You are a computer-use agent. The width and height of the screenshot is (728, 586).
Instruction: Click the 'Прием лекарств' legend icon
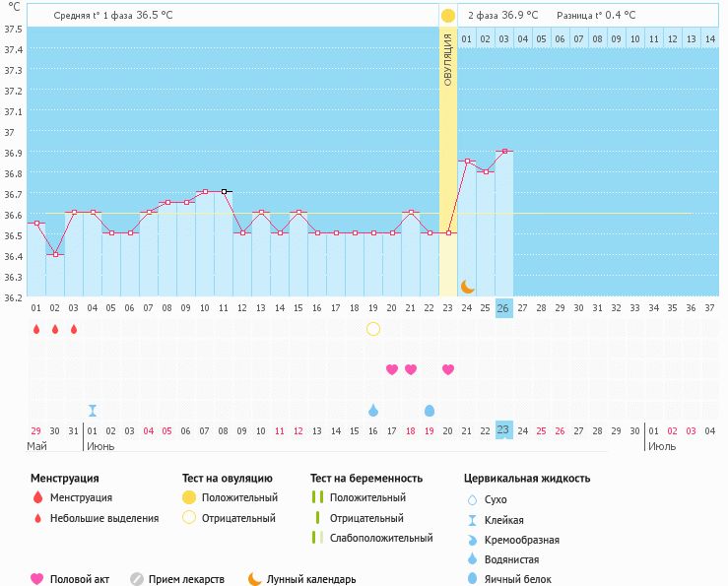click(x=137, y=579)
